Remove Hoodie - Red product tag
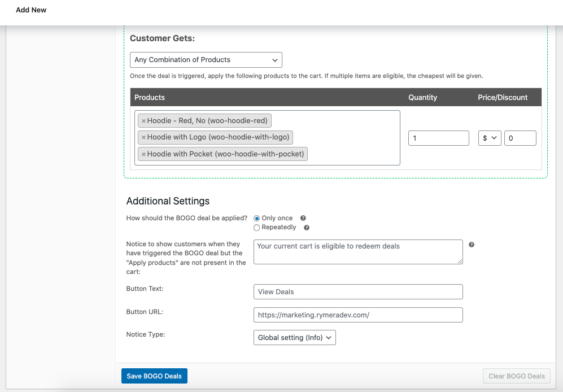This screenshot has width=563, height=392. pos(143,121)
